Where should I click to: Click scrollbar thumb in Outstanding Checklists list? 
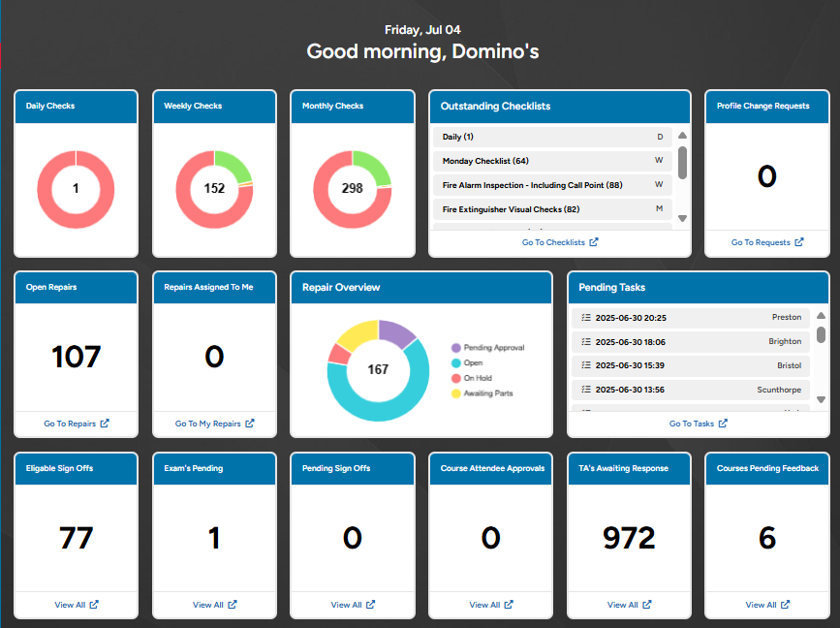[682, 163]
